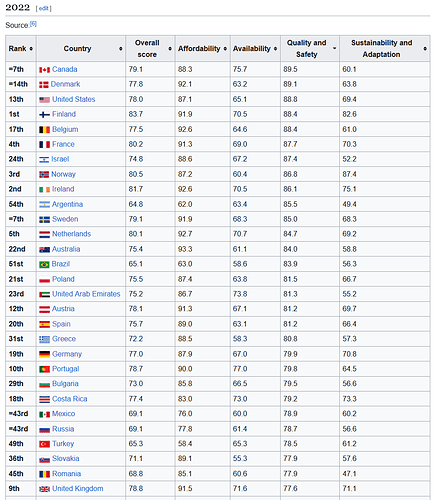
Task: Open the Denmark article link
Action: 65,84
